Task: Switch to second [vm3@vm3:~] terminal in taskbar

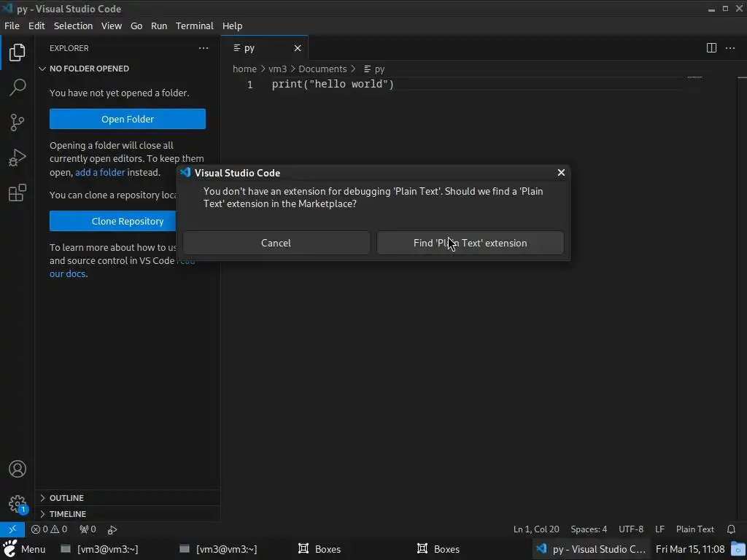Action: (x=218, y=549)
